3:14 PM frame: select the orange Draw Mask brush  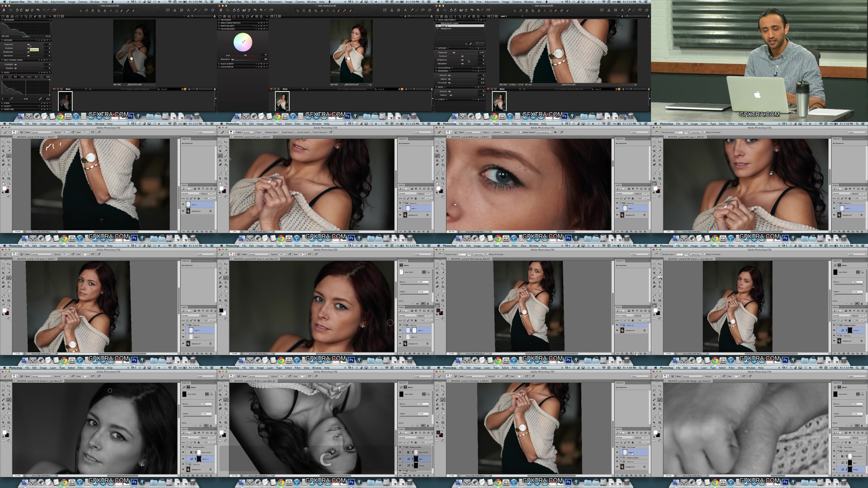tap(471, 44)
